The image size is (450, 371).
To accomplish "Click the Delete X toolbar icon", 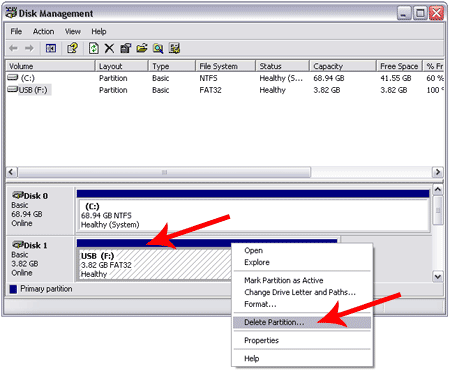I will 109,48.
